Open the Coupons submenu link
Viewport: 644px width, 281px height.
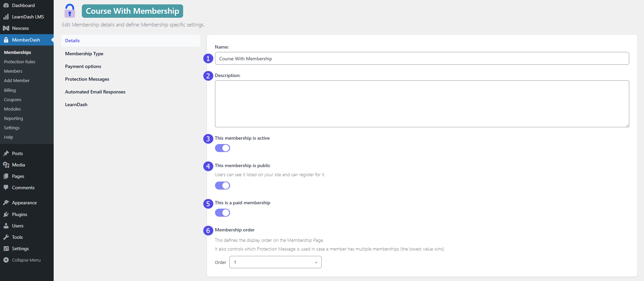coord(12,100)
